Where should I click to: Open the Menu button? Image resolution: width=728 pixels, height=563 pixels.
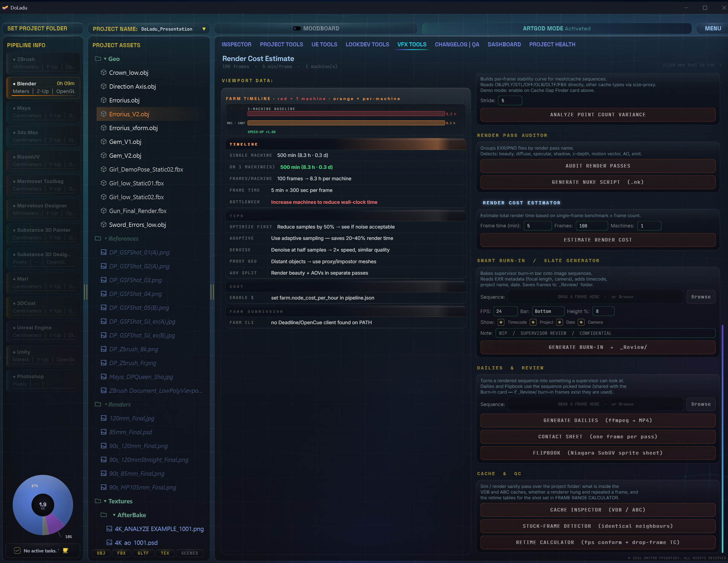(x=713, y=28)
